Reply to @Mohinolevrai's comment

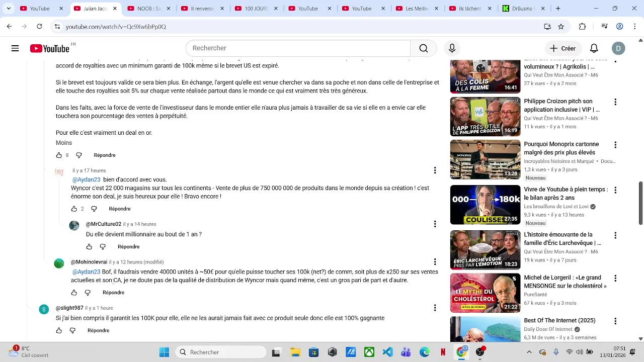(113, 293)
